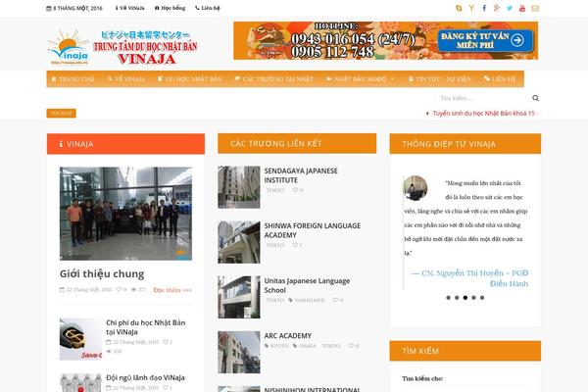Like Shinwa Foreign Language Academy heart icon

tap(295, 245)
